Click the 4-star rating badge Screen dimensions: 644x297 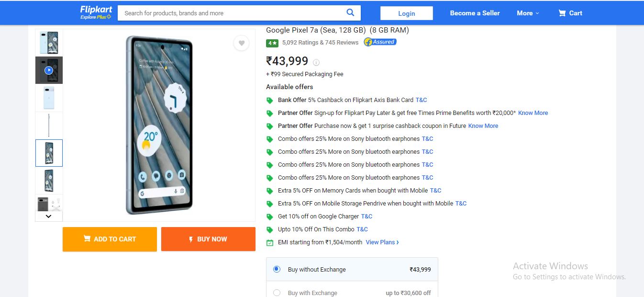[x=272, y=43]
